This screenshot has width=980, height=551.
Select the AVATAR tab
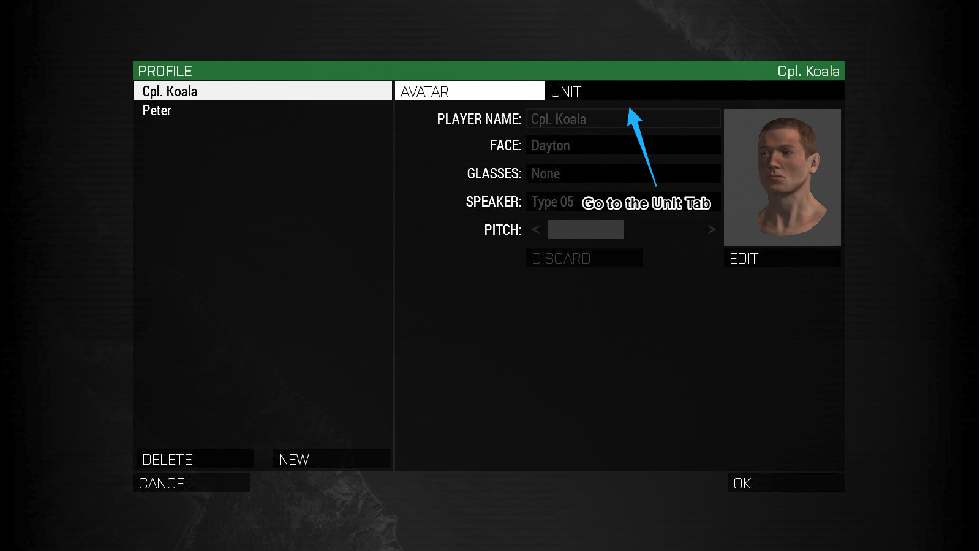469,91
